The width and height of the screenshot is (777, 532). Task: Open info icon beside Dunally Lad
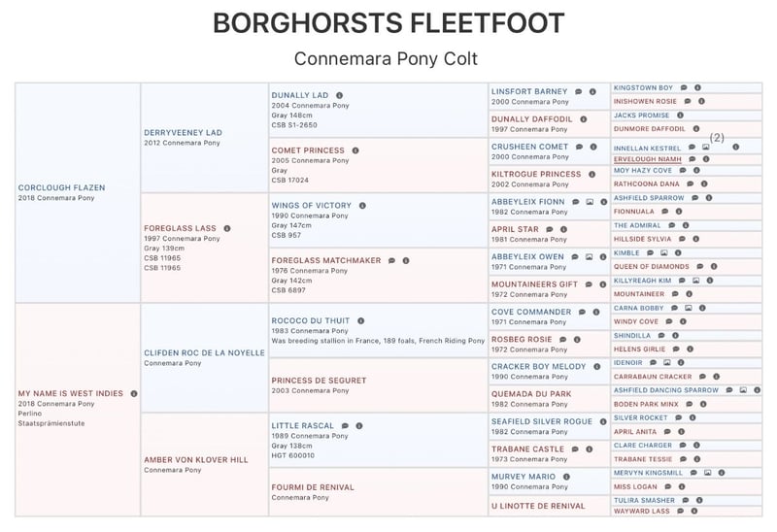356,95
